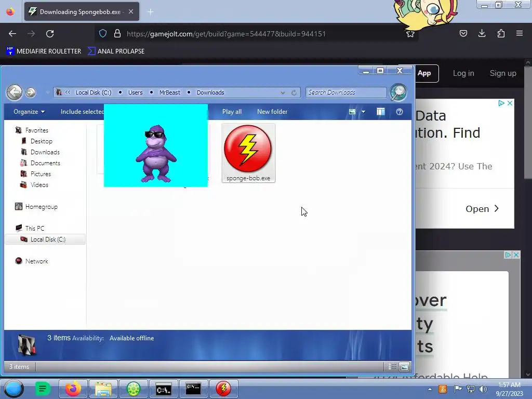Close the lower advertisement with X
This screenshot has width=532, height=399.
point(516,255)
